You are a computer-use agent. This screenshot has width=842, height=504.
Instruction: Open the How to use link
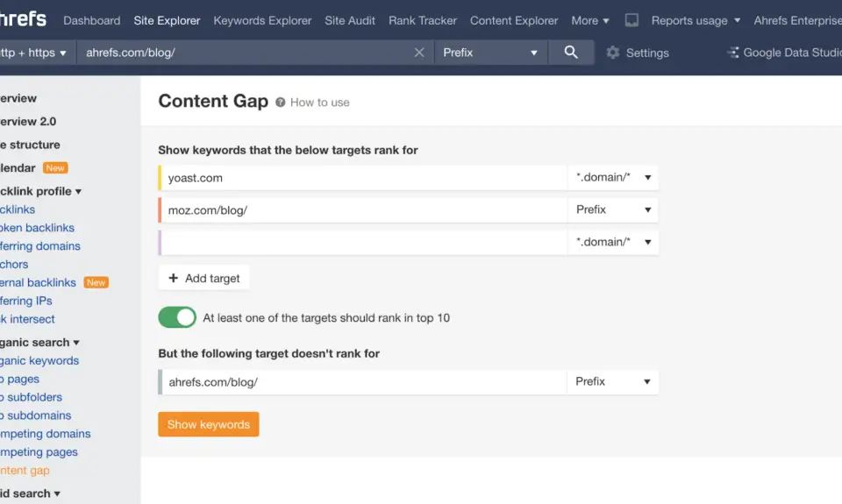coord(320,103)
